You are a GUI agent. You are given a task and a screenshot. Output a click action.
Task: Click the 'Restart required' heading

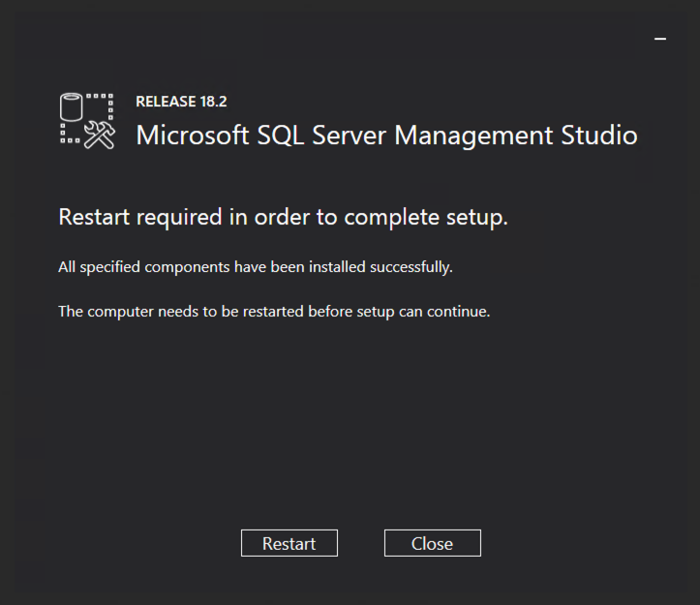pos(283,218)
